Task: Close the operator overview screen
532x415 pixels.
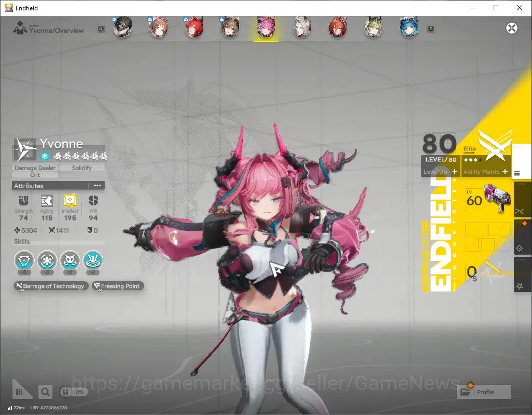Action: pos(512,28)
